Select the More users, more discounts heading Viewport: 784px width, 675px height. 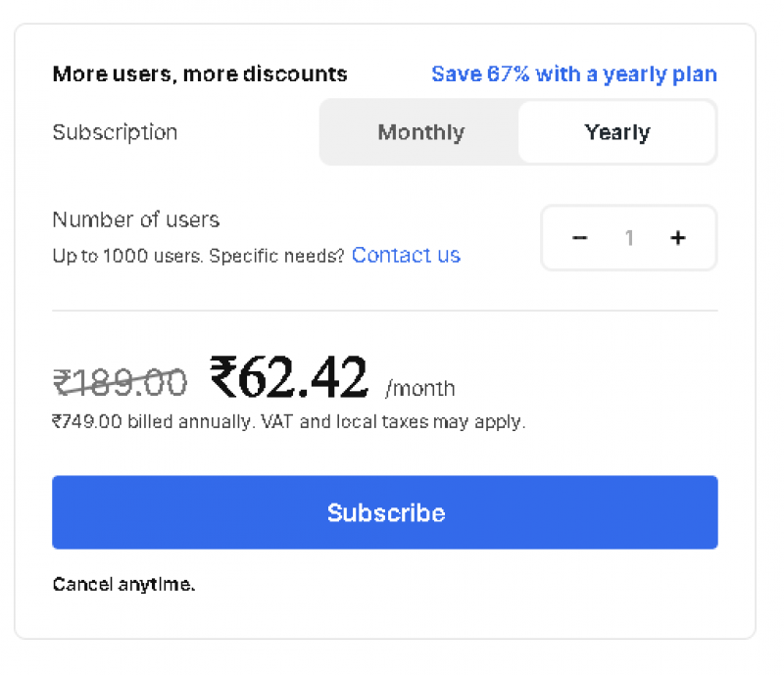(x=200, y=73)
